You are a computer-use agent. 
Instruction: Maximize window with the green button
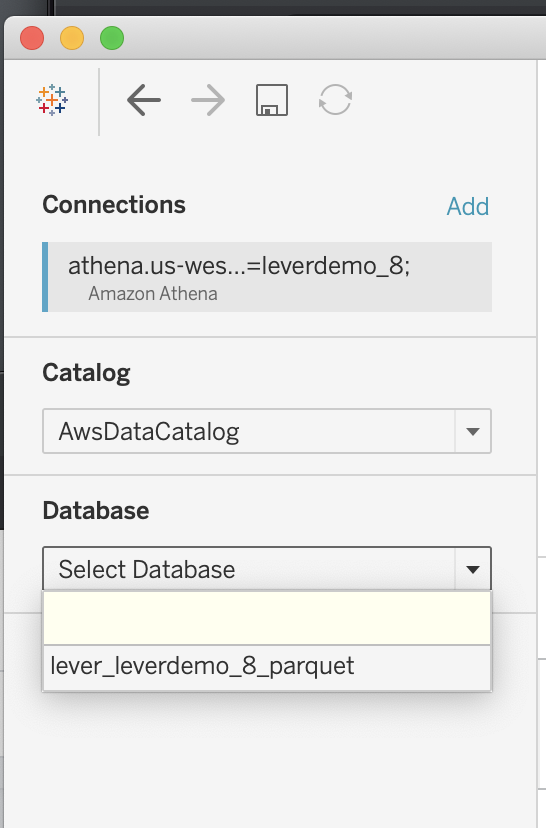[x=112, y=39]
